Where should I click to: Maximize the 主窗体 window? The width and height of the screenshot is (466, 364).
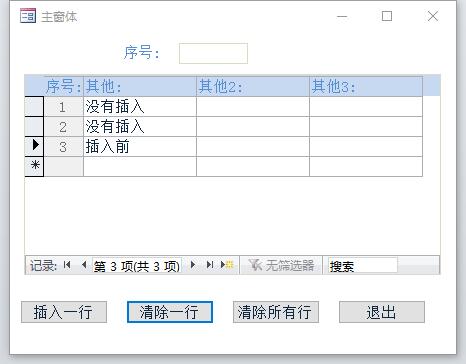tap(387, 16)
